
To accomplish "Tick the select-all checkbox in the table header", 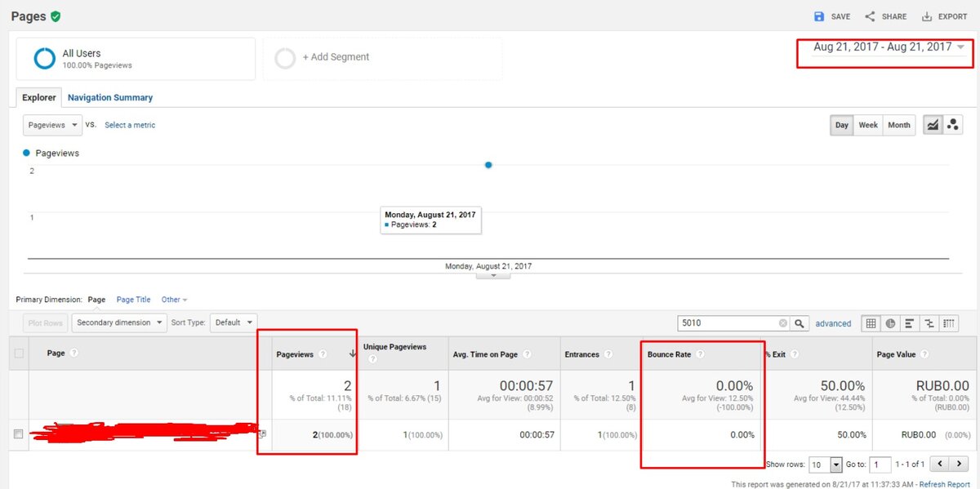I will [x=19, y=353].
